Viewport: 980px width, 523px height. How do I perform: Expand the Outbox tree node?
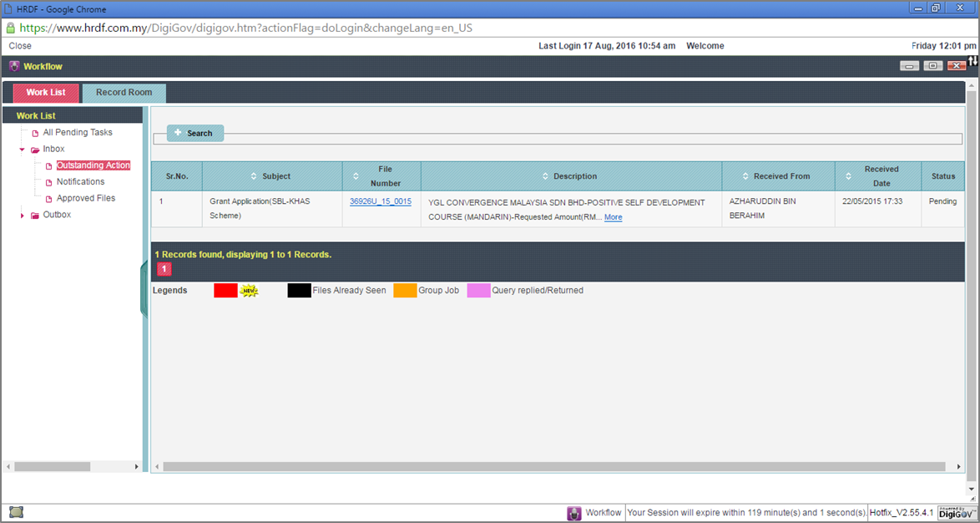[22, 216]
